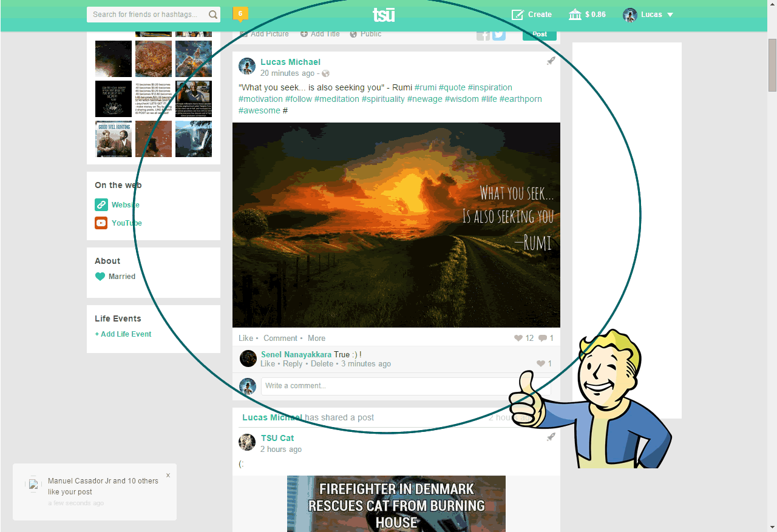Open the #awesome hashtag
777x532 pixels.
click(x=259, y=110)
